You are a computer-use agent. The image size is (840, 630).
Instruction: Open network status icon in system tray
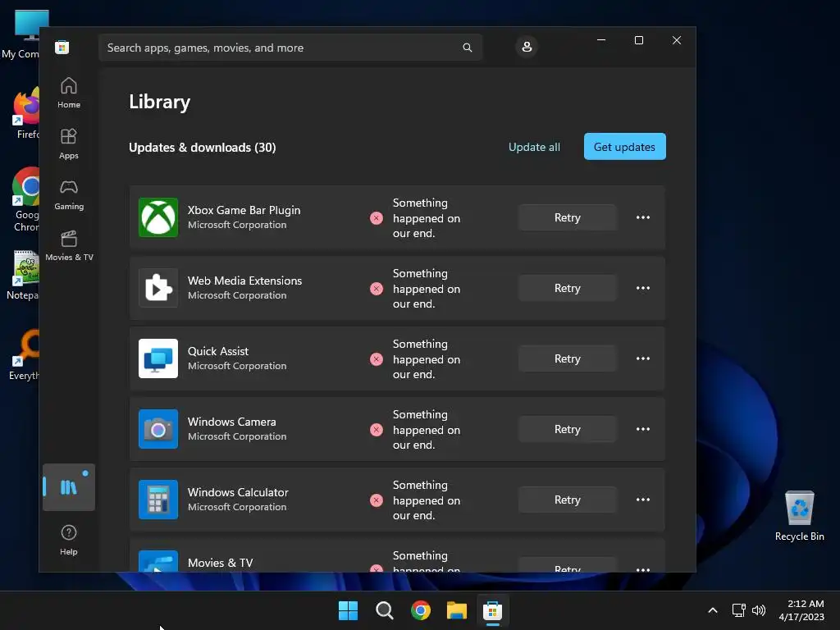point(739,610)
